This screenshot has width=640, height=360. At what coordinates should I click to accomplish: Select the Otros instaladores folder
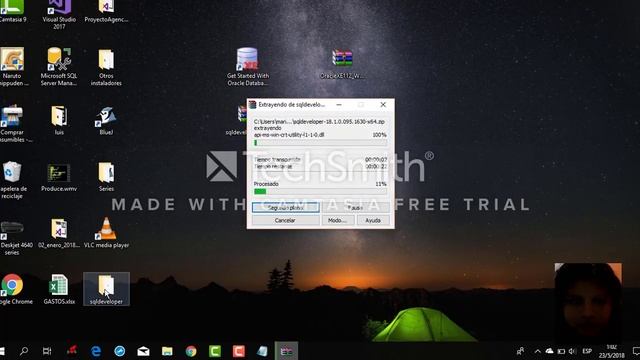pyautogui.click(x=106, y=67)
